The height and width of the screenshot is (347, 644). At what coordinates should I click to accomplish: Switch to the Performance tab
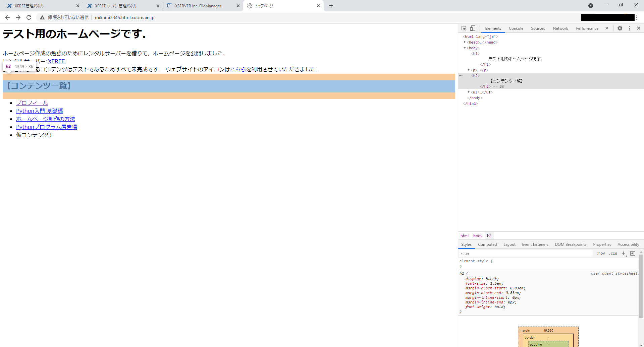(x=587, y=28)
